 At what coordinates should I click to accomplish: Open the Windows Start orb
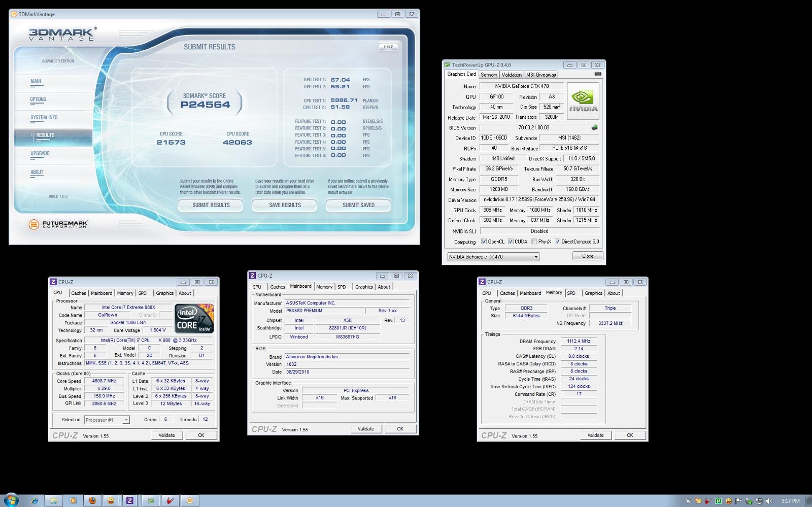[x=10, y=500]
